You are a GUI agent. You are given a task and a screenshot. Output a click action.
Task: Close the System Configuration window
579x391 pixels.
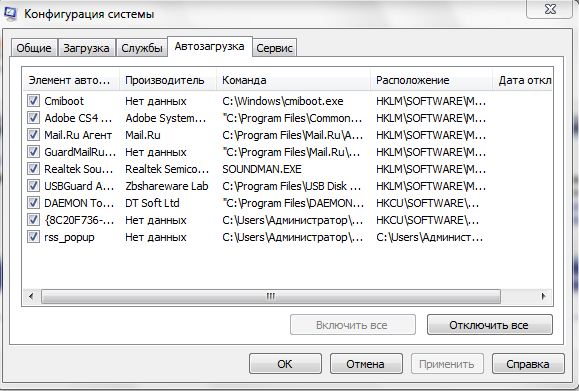pyautogui.click(x=550, y=9)
